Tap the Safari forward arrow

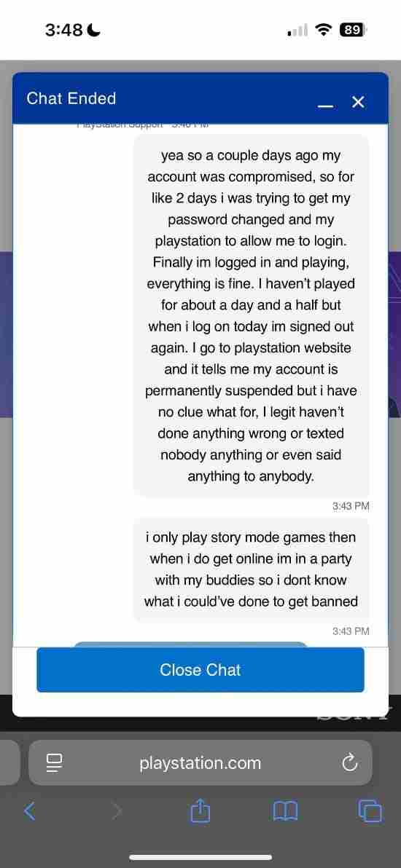pos(116,811)
